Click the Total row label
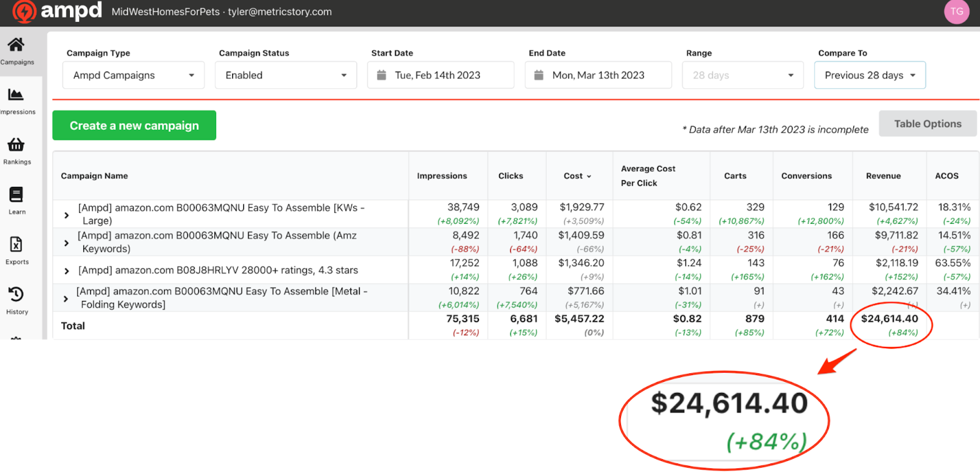 click(x=73, y=326)
